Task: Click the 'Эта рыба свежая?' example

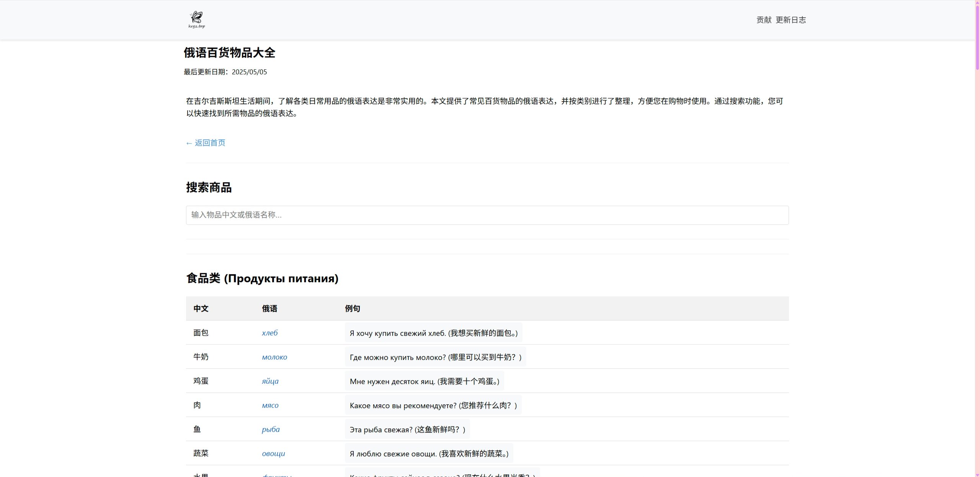Action: click(407, 430)
